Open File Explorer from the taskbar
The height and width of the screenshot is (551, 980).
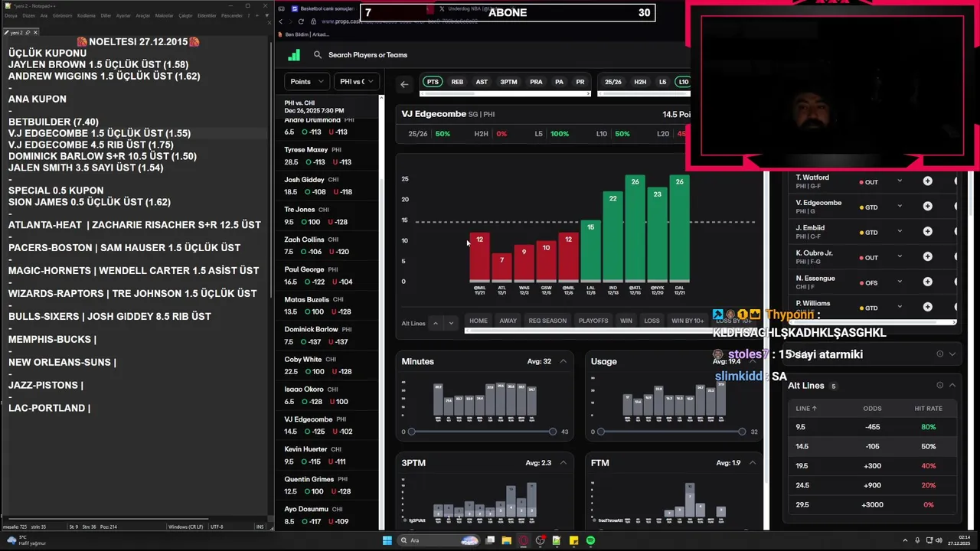coord(507,540)
